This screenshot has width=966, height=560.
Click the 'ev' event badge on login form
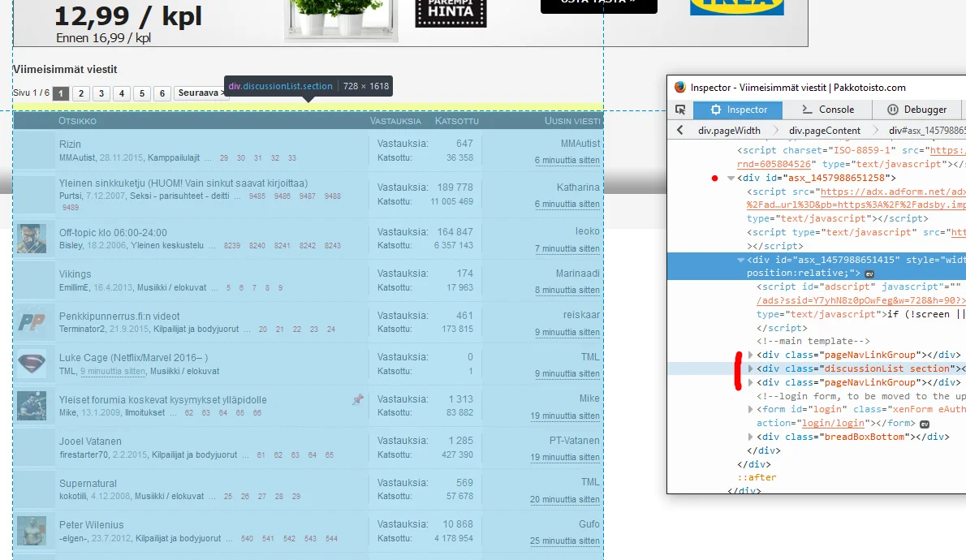coord(924,424)
